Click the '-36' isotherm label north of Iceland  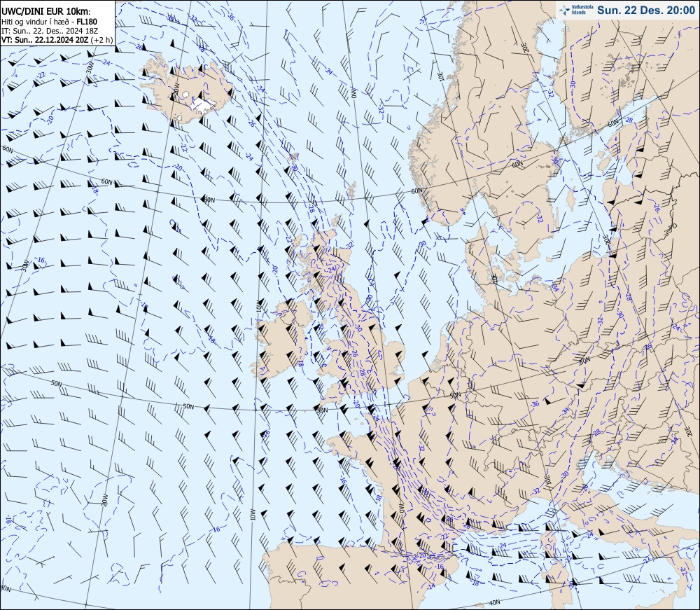(230, 17)
